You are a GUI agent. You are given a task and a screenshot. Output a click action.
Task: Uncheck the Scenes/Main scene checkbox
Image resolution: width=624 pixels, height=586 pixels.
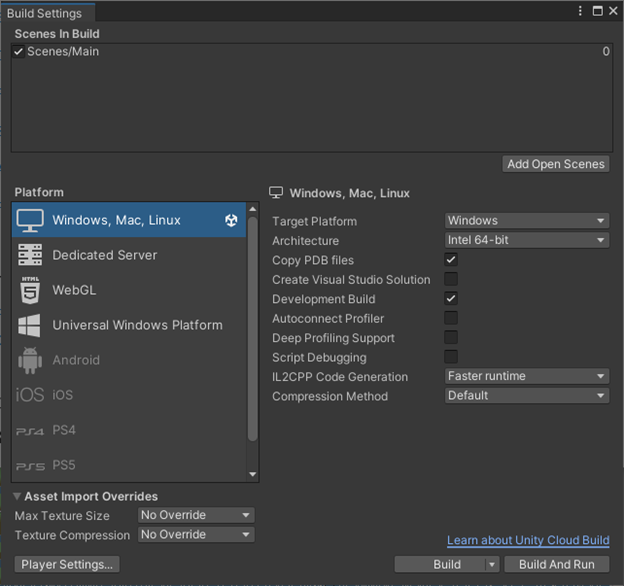(x=19, y=52)
